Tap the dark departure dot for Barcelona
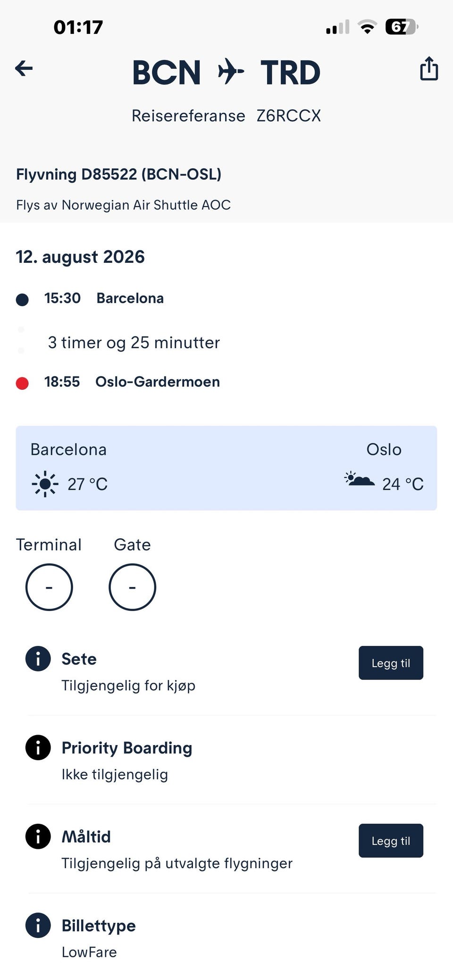The image size is (453, 980). pos(22,300)
